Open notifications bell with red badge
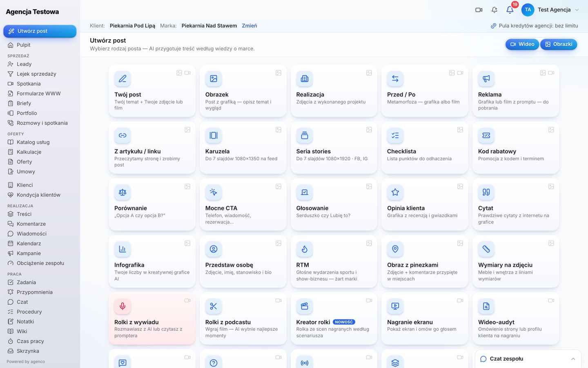Image resolution: width=588 pixels, height=368 pixels. (x=510, y=9)
